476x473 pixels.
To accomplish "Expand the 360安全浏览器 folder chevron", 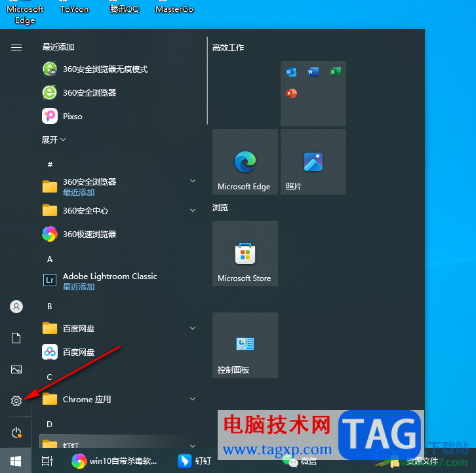I will click(x=193, y=181).
